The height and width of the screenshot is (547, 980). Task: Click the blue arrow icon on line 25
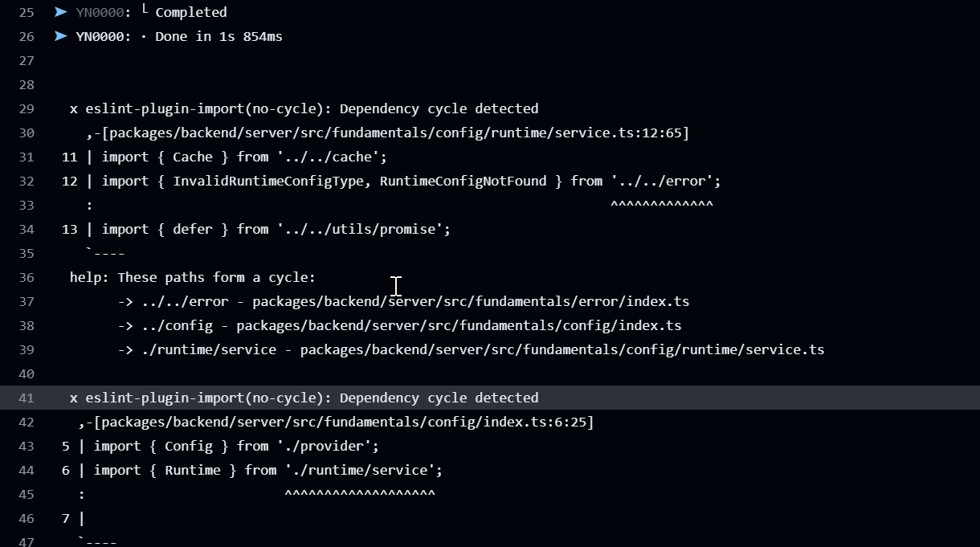pyautogui.click(x=60, y=12)
